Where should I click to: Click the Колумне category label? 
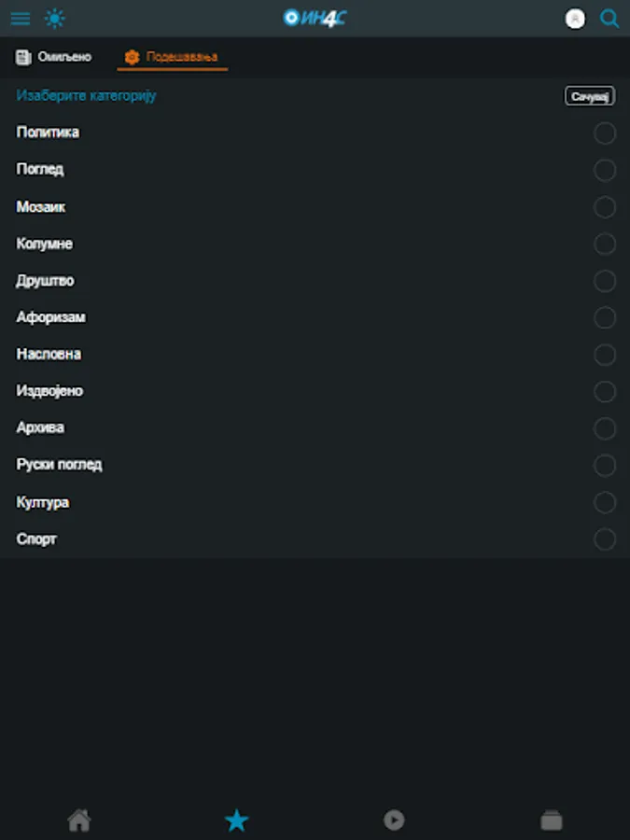pos(45,244)
